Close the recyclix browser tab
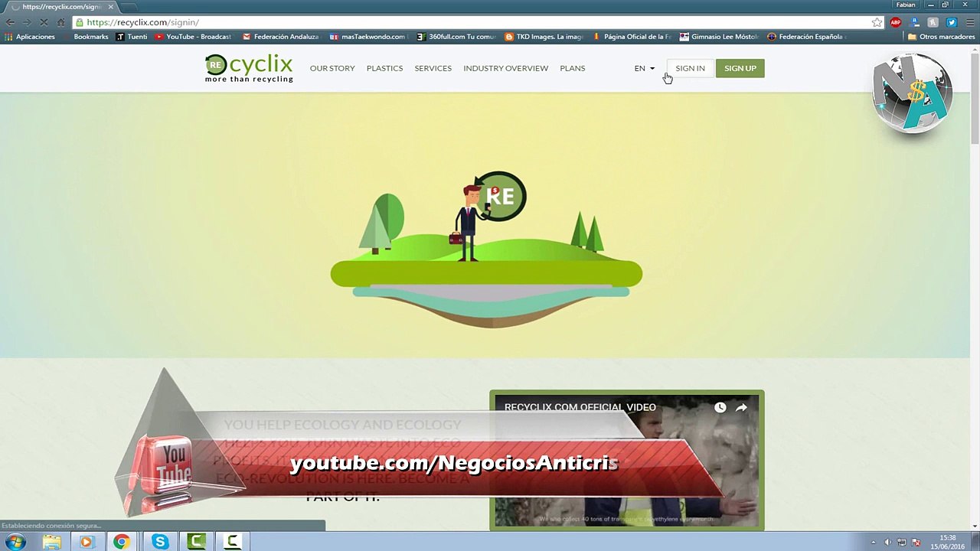This screenshot has width=980, height=551. [110, 7]
